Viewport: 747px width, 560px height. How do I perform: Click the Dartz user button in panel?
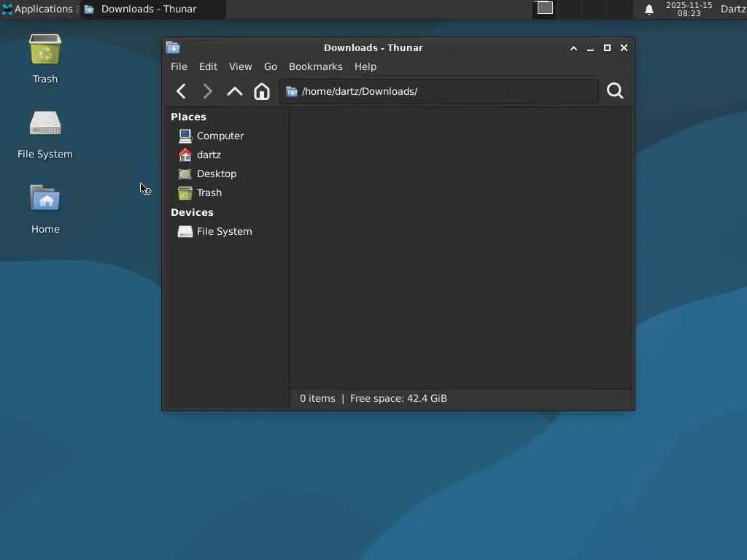point(733,9)
